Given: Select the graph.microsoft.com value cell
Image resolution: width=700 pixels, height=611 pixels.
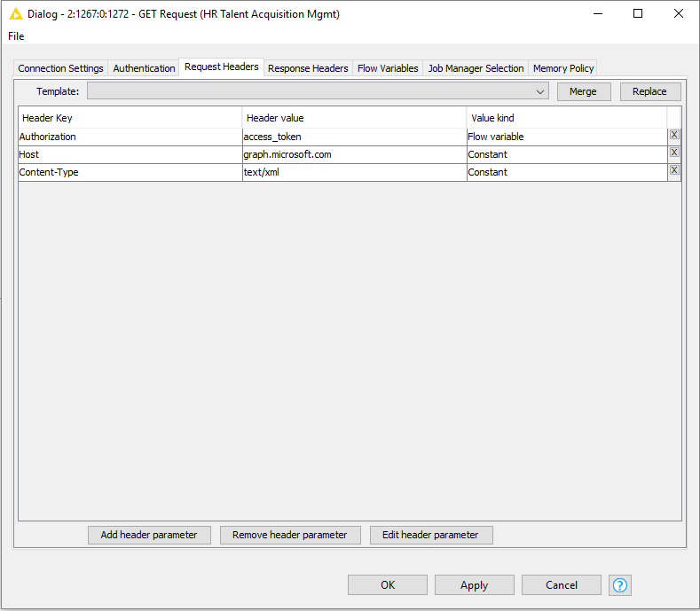Looking at the screenshot, I should coord(355,154).
